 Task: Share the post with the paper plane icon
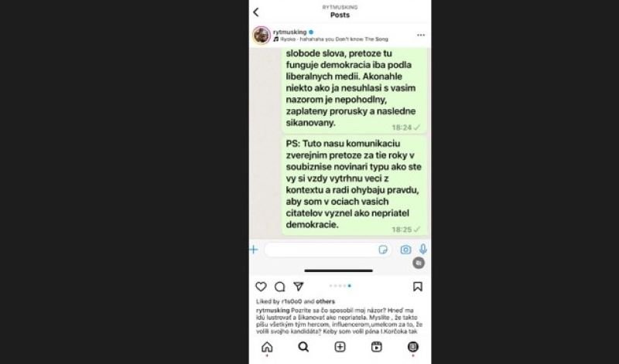pos(299,286)
